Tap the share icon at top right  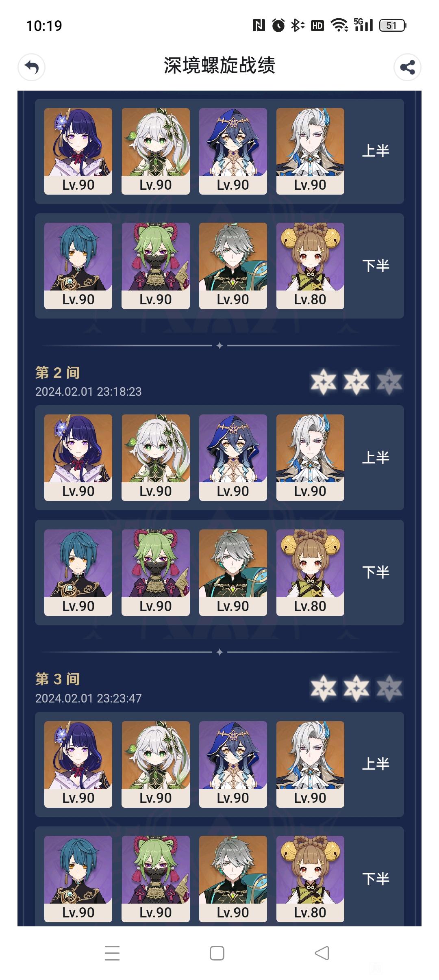[x=407, y=67]
